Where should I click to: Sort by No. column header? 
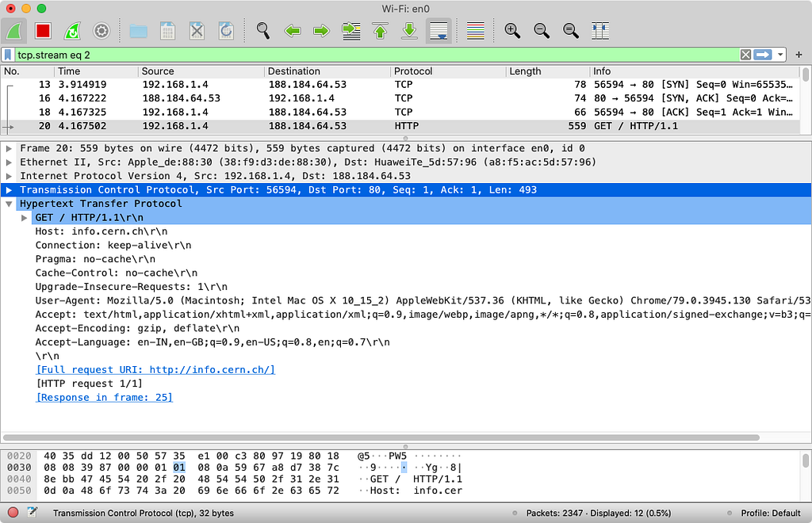click(26, 71)
